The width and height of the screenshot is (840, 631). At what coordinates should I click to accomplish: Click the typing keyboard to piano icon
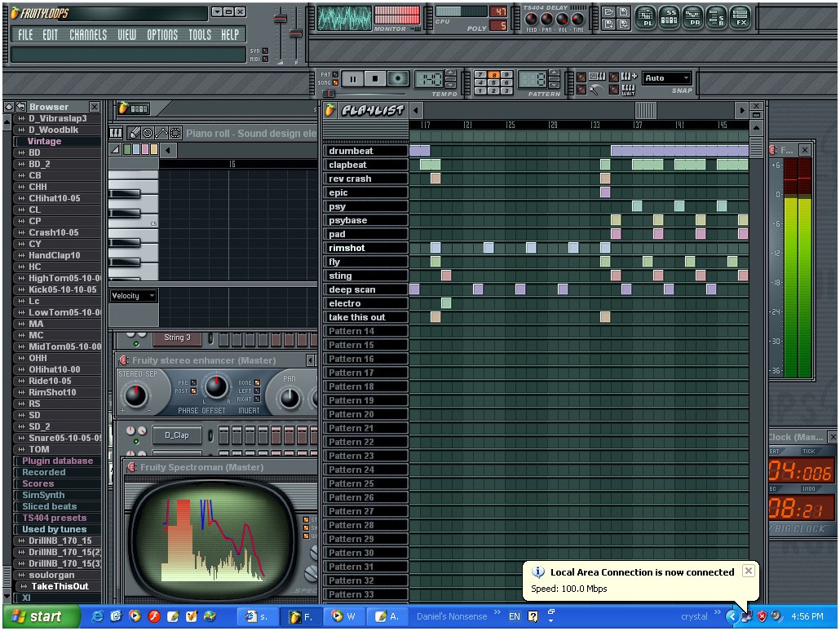point(596,77)
